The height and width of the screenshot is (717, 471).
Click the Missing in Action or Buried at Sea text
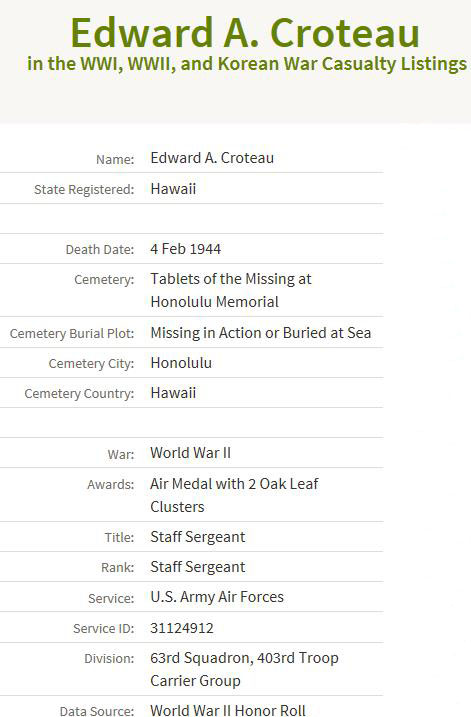pos(261,333)
